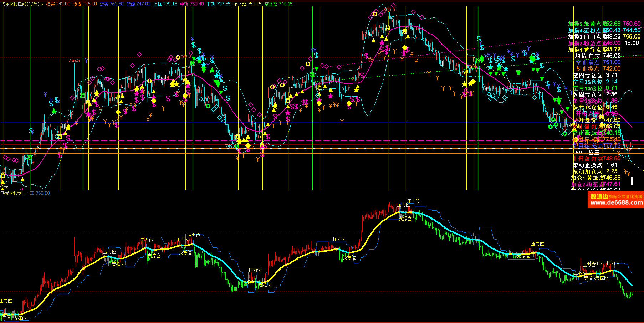Click the 中轨 758.40 header value
The image size is (644, 323).
192,4
